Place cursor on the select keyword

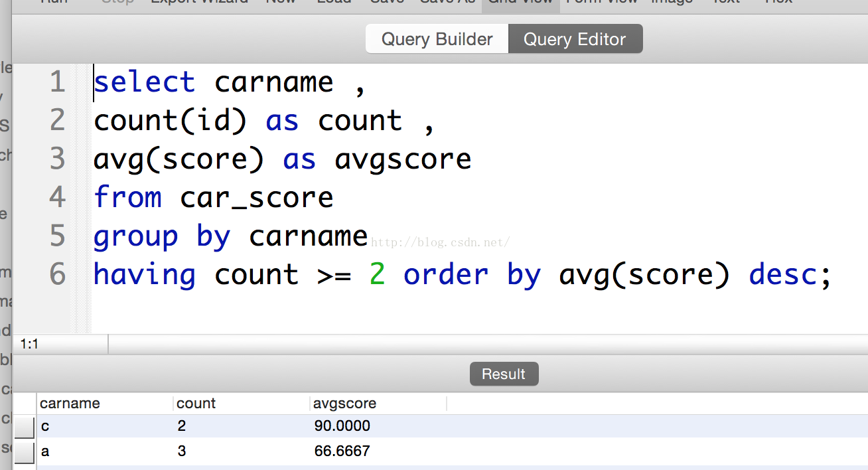(145, 82)
